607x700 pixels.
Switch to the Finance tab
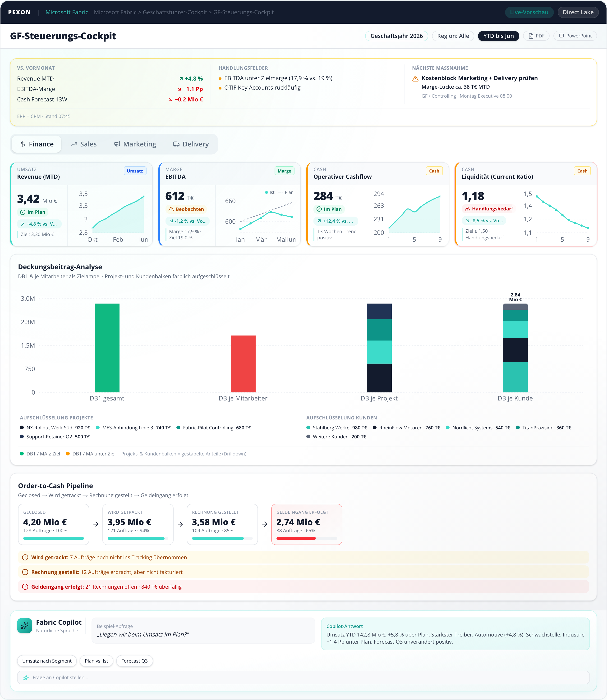pos(37,144)
